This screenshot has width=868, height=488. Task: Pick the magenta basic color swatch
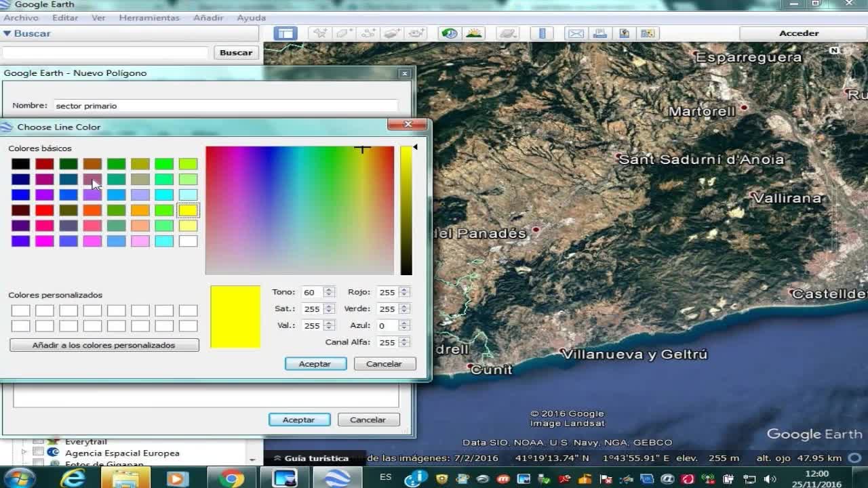[x=45, y=241]
